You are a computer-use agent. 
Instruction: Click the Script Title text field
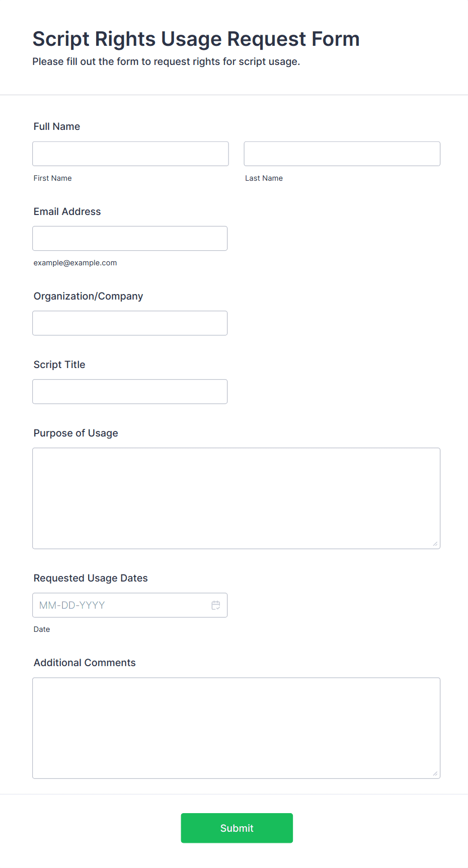(x=130, y=391)
